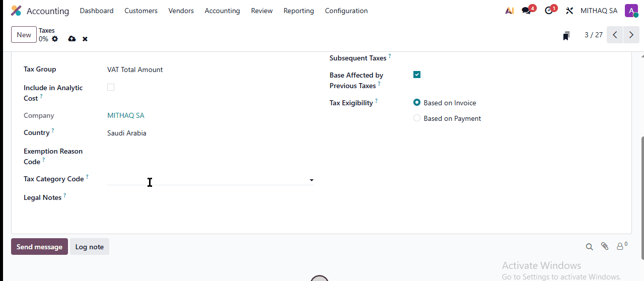Open the gear actions menu
The height and width of the screenshot is (281, 644).
coord(55,39)
